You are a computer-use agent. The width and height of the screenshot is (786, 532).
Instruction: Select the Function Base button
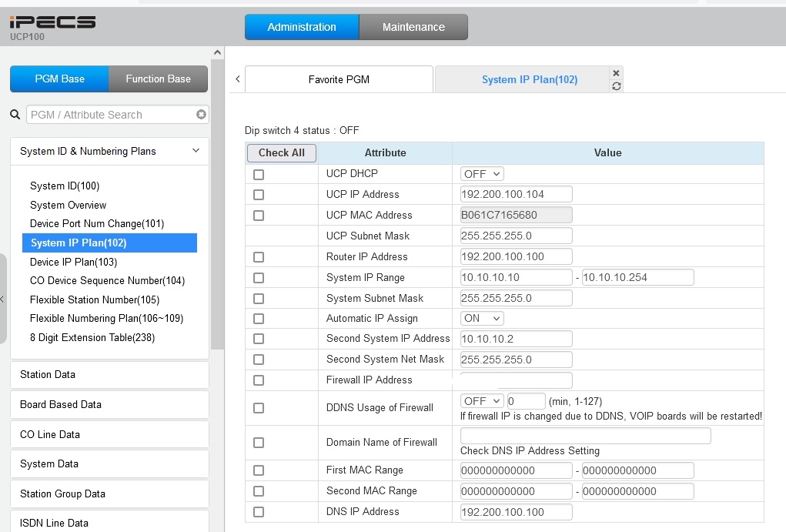point(158,79)
